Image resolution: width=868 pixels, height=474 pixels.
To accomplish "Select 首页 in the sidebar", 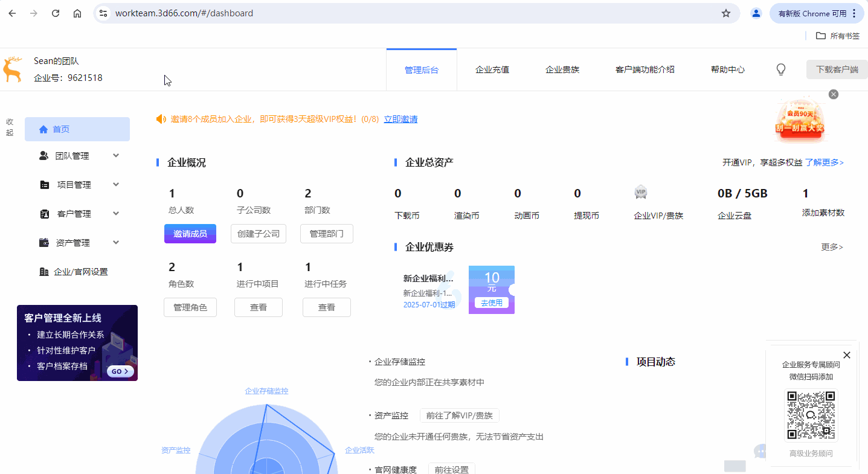I will point(77,129).
